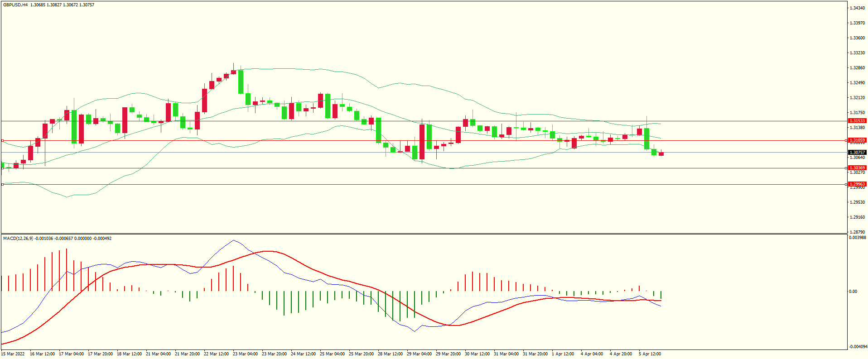Viewport: 868px width, 359px height.
Task: Click the 0.00 level on MACD scale
Action: click(853, 292)
